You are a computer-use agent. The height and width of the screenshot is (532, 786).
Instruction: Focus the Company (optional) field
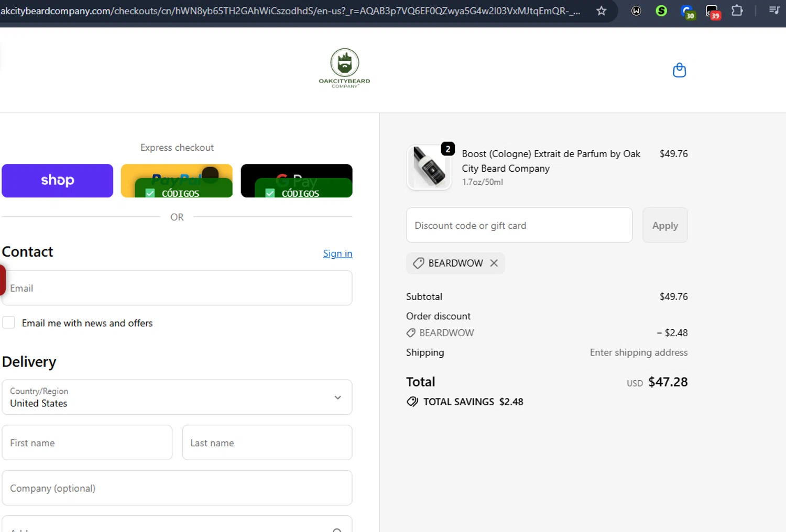point(177,488)
